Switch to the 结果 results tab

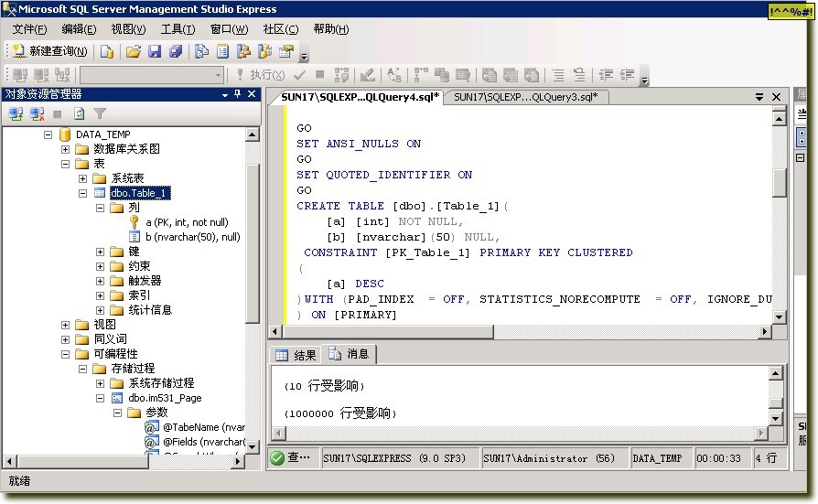pyautogui.click(x=296, y=355)
